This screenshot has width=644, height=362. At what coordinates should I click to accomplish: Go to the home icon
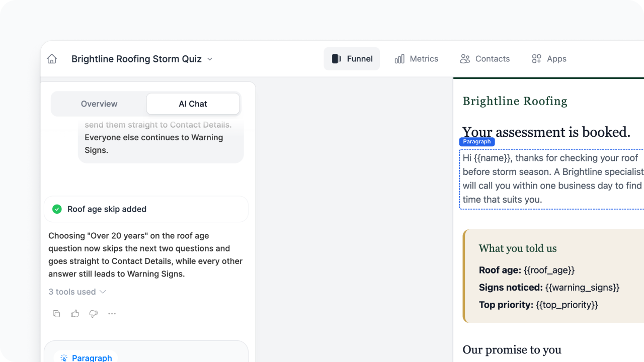click(x=52, y=59)
